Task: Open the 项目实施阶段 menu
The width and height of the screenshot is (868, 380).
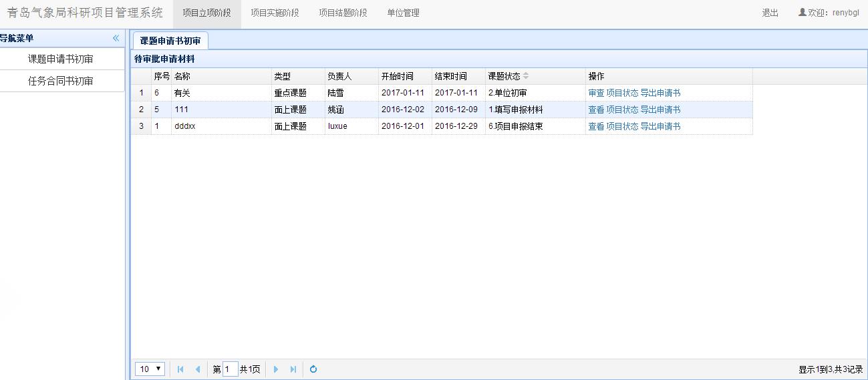Action: click(x=275, y=13)
